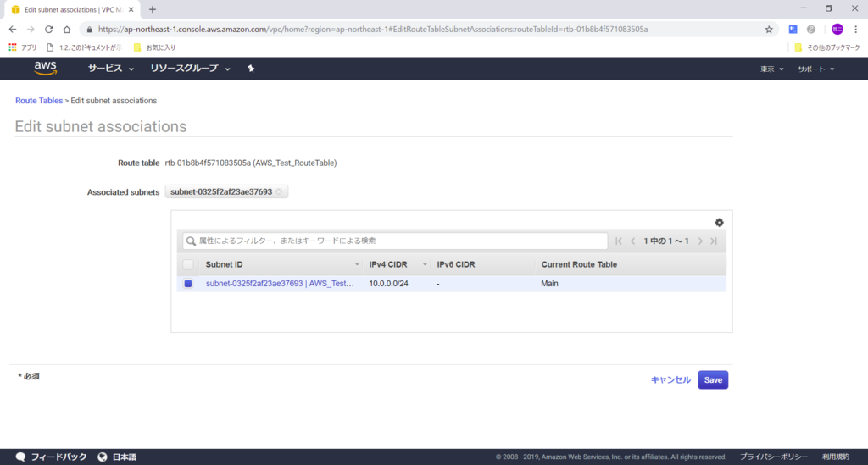This screenshot has height=465, width=868.
Task: Bookmark this page with star icon
Action: click(769, 30)
